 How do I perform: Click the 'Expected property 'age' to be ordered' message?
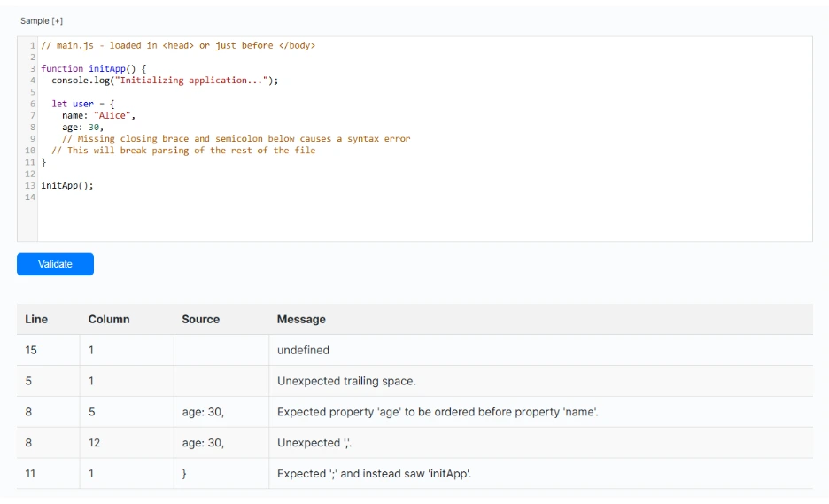click(438, 412)
